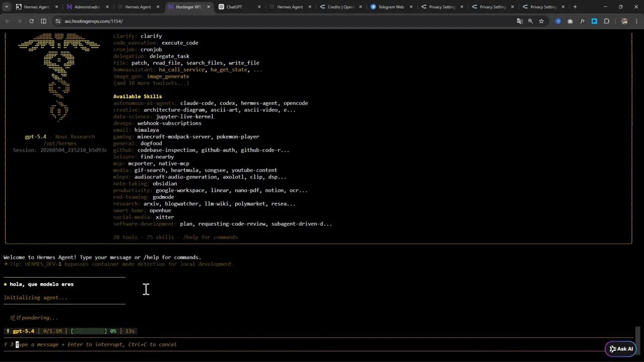The image size is (644, 362).
Task: Open the Credits | OpenRouter tab
Action: 341,7
